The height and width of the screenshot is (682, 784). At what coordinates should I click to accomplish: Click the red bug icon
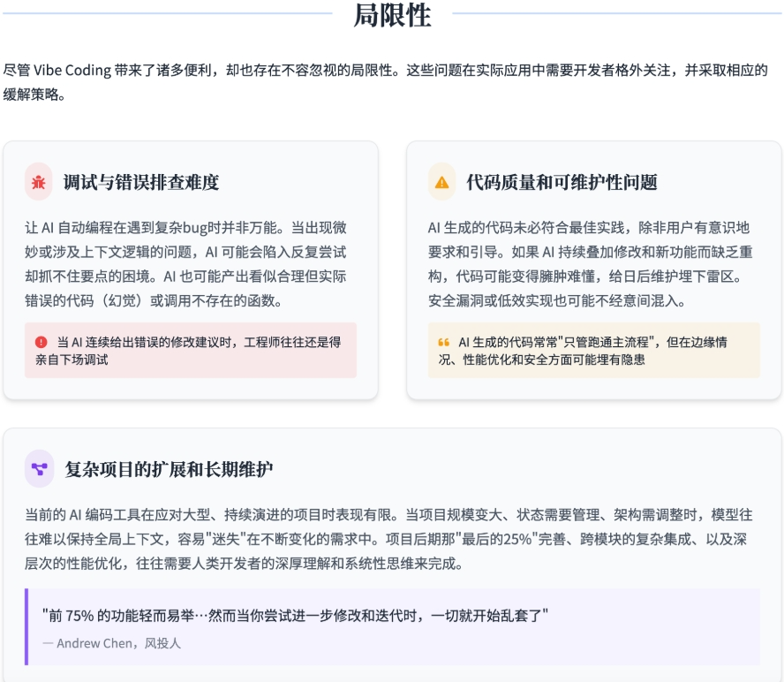(39, 182)
